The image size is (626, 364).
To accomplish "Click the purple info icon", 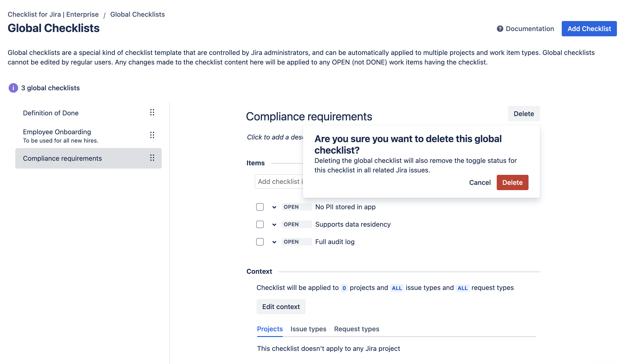I will (13, 88).
